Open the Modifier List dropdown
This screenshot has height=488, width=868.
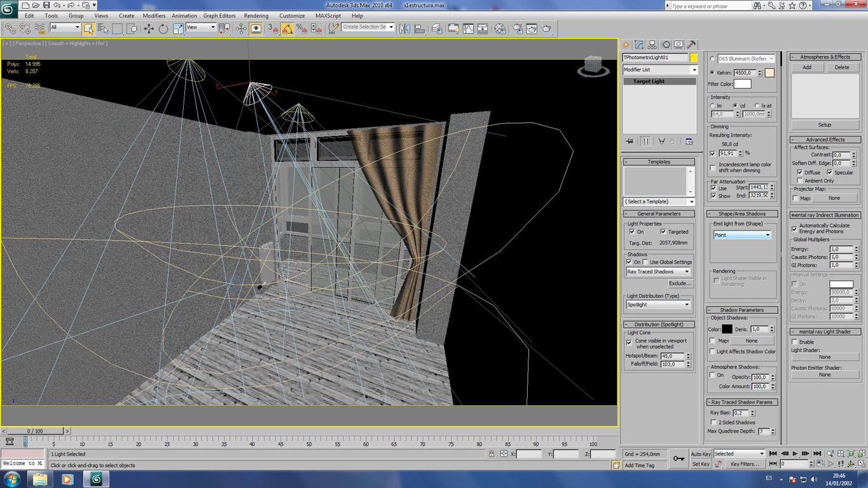[659, 70]
